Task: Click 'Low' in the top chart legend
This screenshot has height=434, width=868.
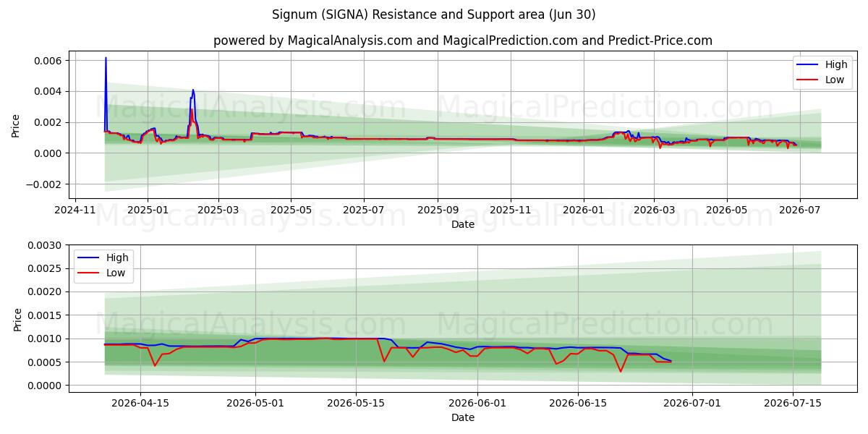Action: point(835,80)
